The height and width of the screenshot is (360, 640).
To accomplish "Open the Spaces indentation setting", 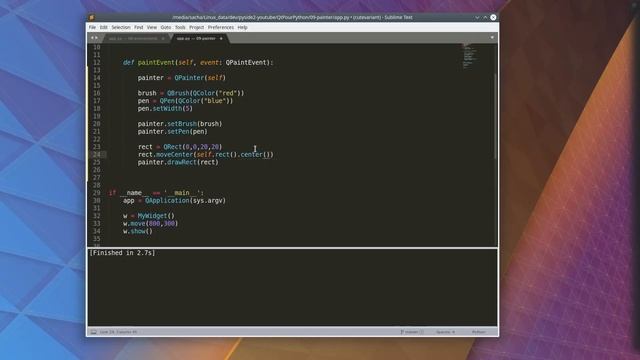I will 445,332.
